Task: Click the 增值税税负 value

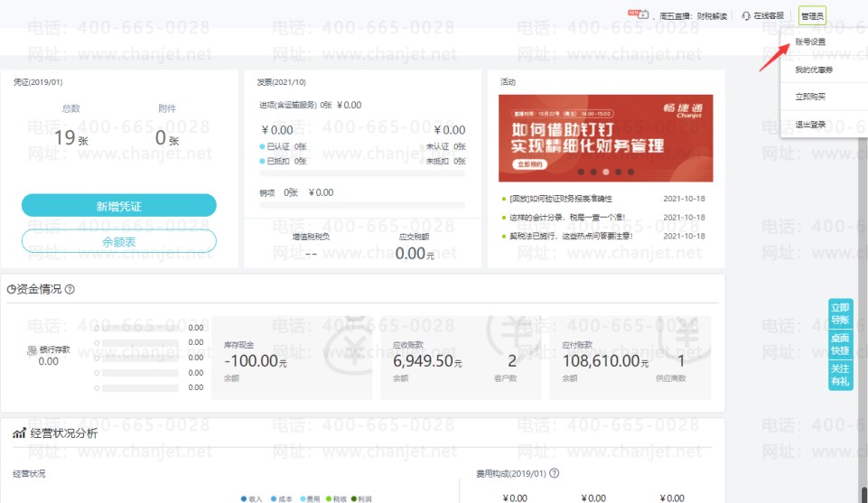Action: pos(311,254)
